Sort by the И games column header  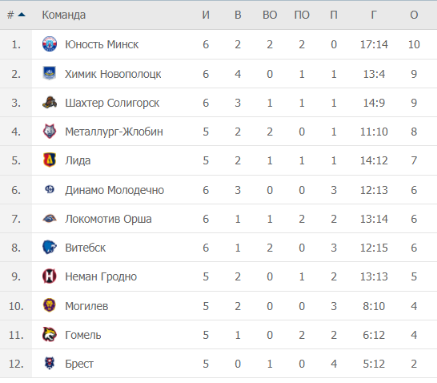point(206,15)
